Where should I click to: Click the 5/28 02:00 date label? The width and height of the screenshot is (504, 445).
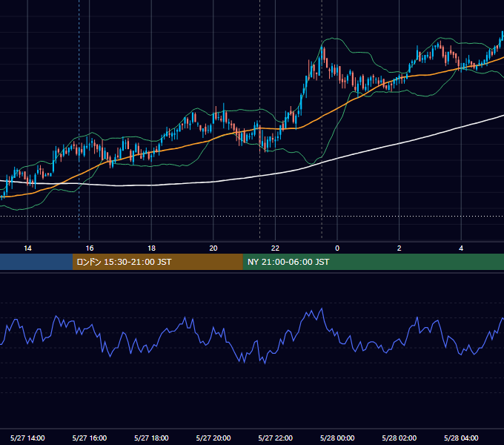(399, 438)
